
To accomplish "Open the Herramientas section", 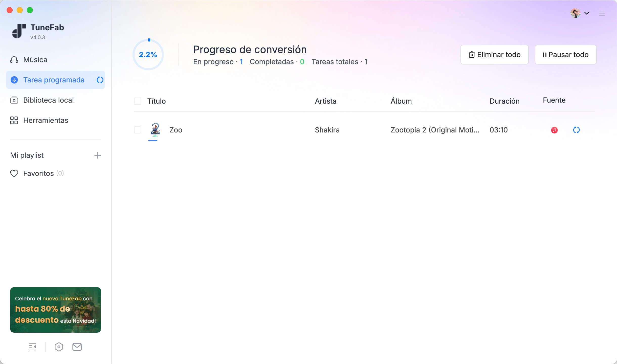I will click(x=46, y=120).
